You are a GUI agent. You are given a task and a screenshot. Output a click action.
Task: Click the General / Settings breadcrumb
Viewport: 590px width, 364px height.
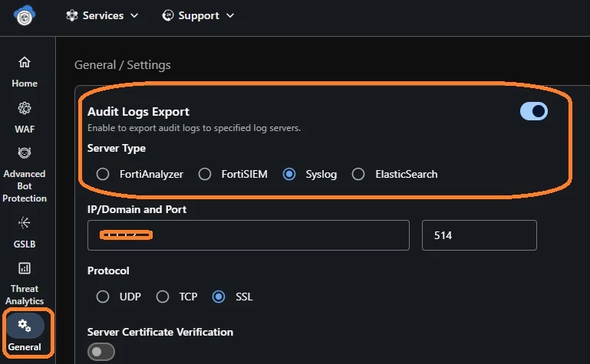pyautogui.click(x=122, y=65)
